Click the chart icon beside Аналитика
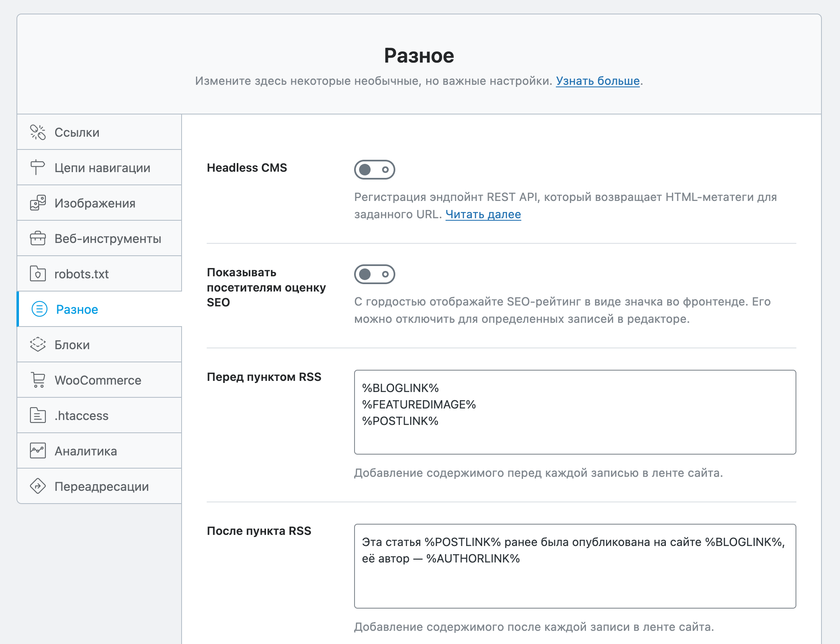The height and width of the screenshot is (644, 840). pyautogui.click(x=38, y=451)
